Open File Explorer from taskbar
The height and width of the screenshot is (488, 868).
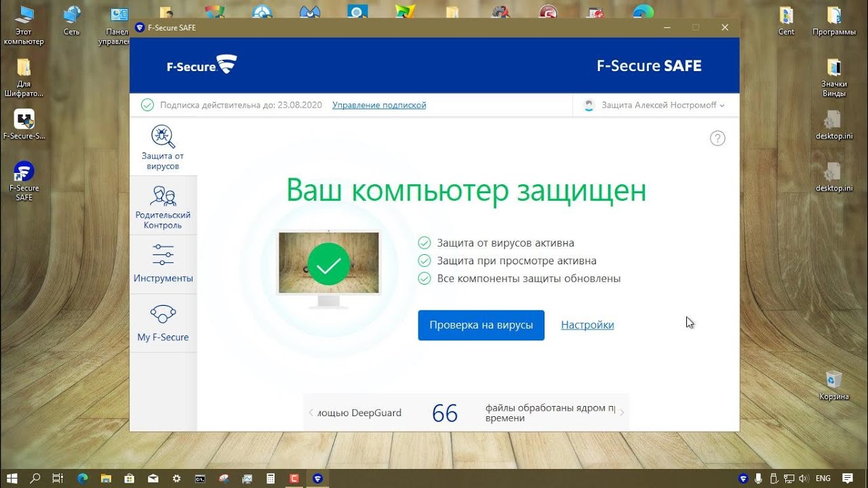[x=106, y=478]
